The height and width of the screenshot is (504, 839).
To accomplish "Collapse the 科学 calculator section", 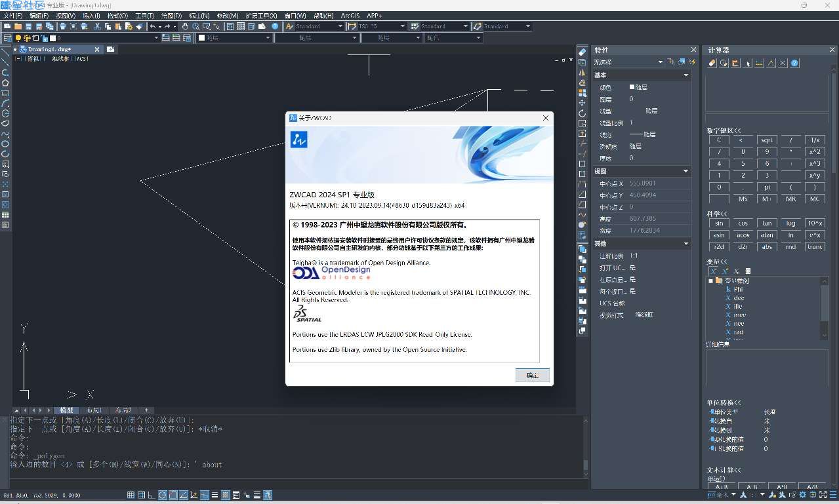I will pyautogui.click(x=717, y=214).
